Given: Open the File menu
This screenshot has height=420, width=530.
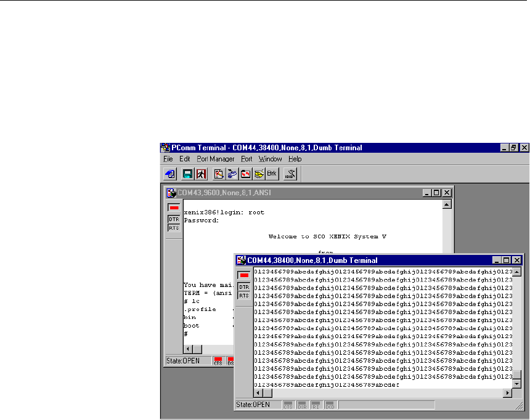Looking at the screenshot, I should [168, 159].
